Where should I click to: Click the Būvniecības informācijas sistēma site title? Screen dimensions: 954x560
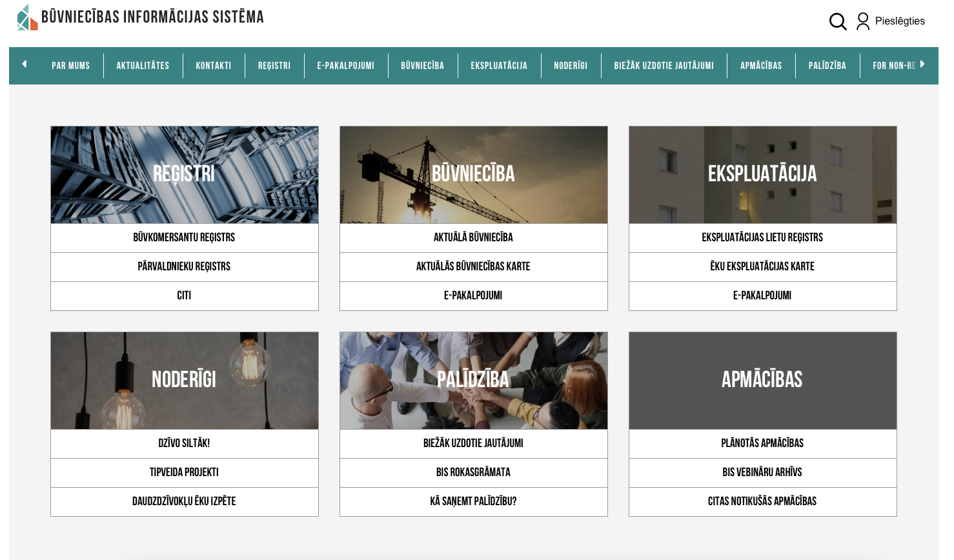click(152, 17)
